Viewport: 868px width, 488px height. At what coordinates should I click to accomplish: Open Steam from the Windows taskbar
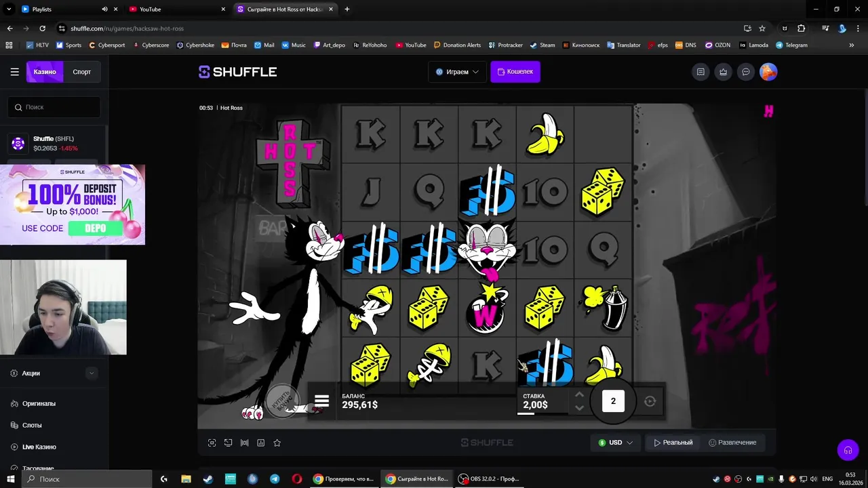[x=208, y=479]
